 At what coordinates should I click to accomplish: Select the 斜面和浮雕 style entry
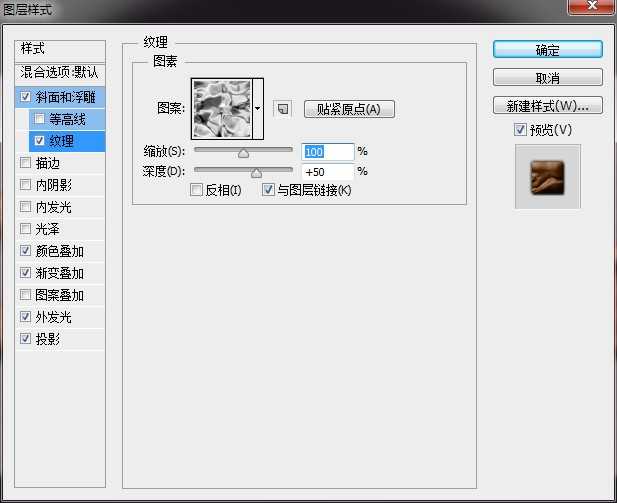[68, 97]
